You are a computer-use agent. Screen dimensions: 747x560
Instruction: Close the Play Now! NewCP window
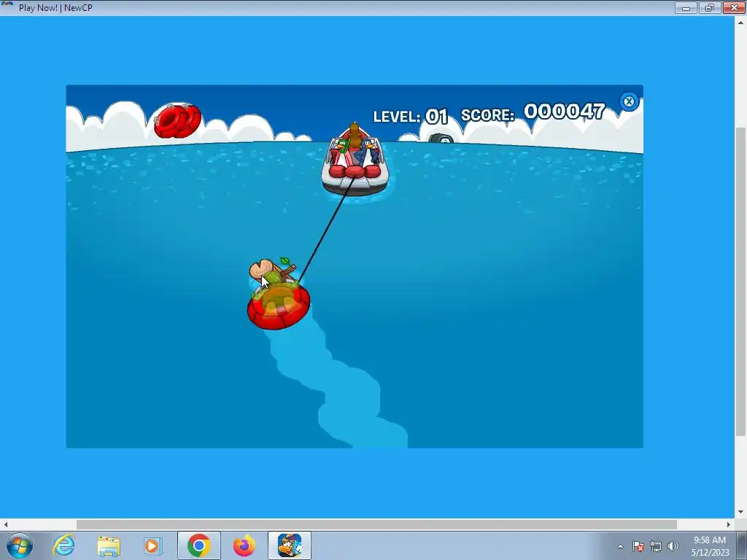734,7
